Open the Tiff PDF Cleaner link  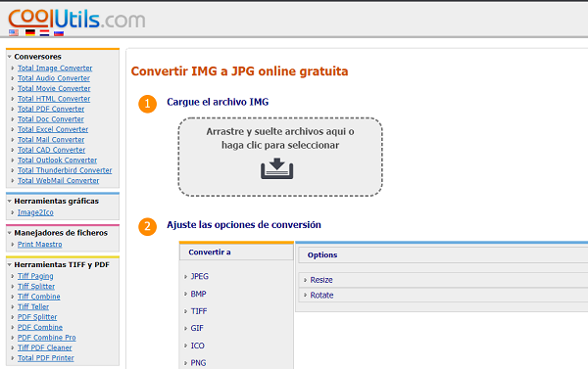(45, 347)
